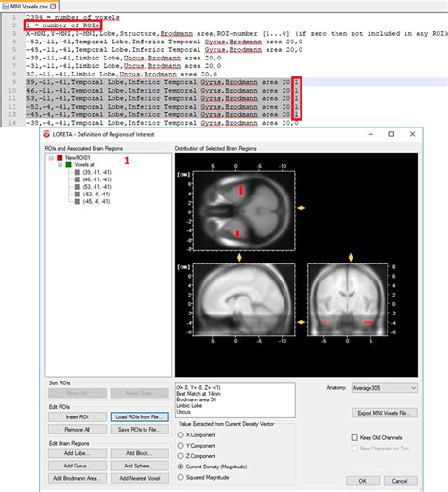448x492 pixels.
Task: Click Save ROIs to File button
Action: (x=140, y=430)
